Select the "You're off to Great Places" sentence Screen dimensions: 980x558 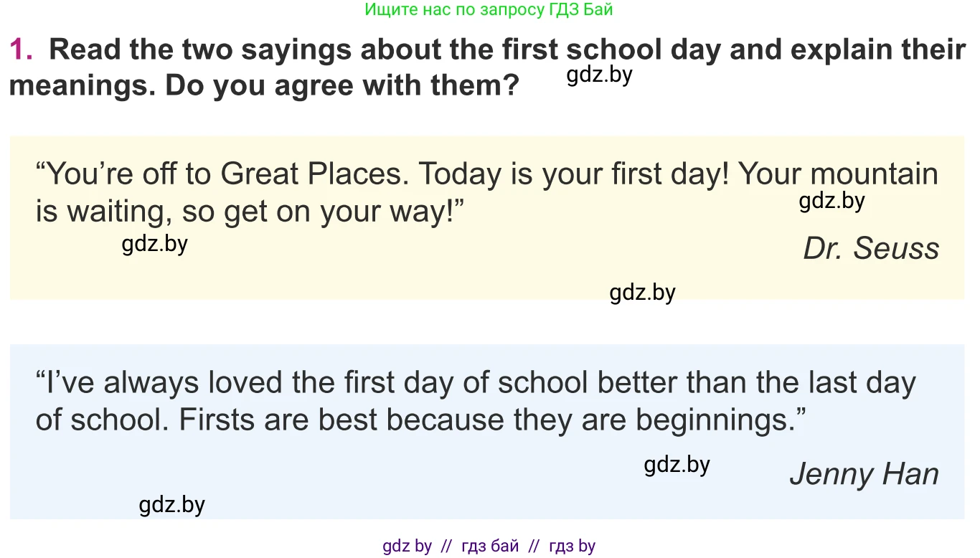[x=222, y=174]
